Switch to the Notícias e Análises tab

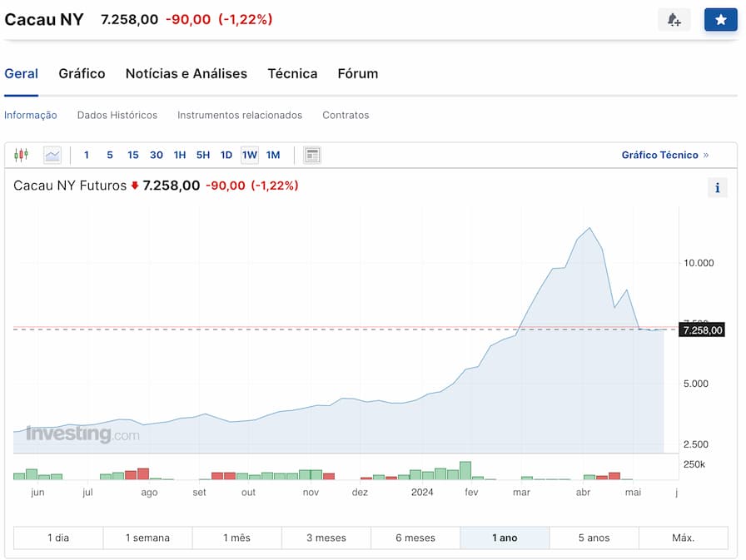tap(186, 73)
